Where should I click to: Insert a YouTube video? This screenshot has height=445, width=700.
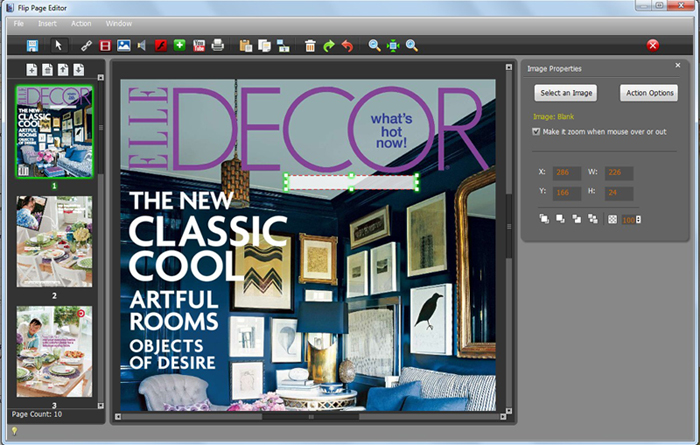(x=199, y=46)
